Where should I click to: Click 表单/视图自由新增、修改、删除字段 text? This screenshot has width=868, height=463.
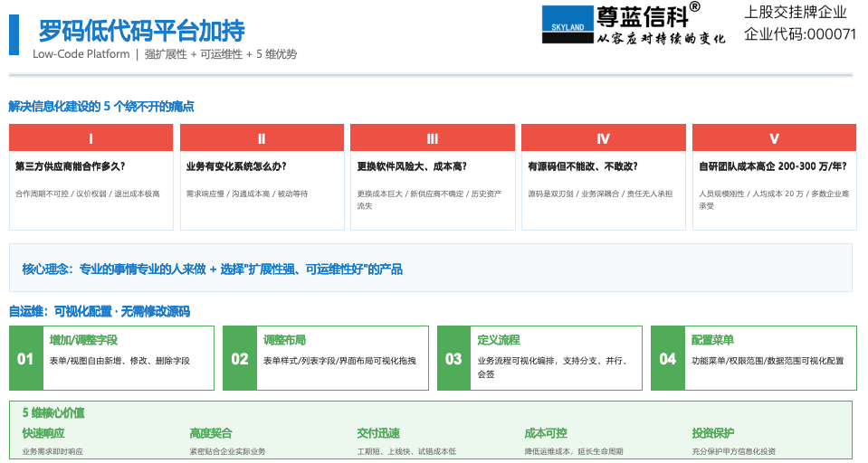[119, 361]
